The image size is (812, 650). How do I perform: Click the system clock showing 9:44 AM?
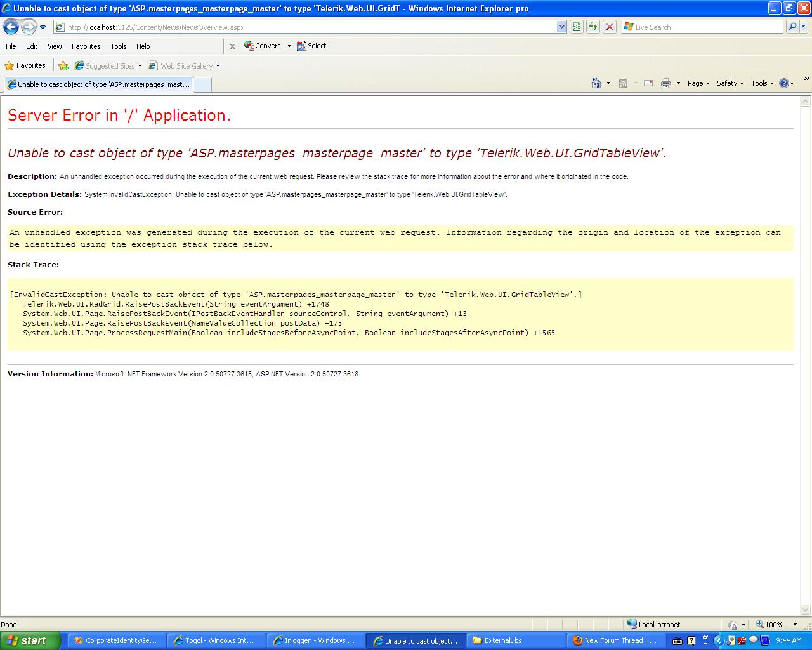(789, 640)
